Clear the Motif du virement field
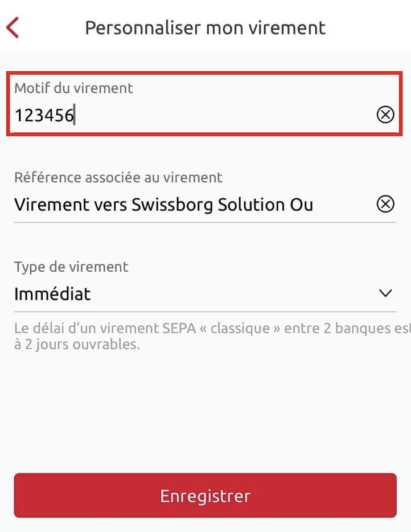Screen dimensions: 411x532 click(385, 115)
